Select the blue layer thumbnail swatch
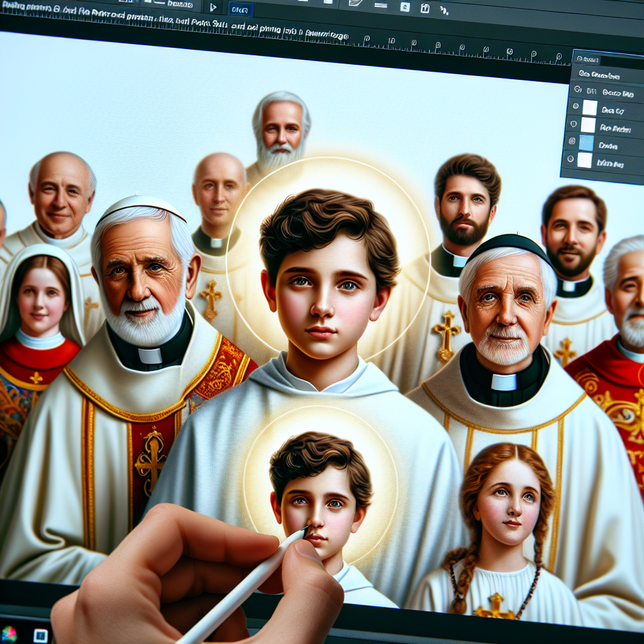Image resolution: width=644 pixels, height=644 pixels. point(586,143)
